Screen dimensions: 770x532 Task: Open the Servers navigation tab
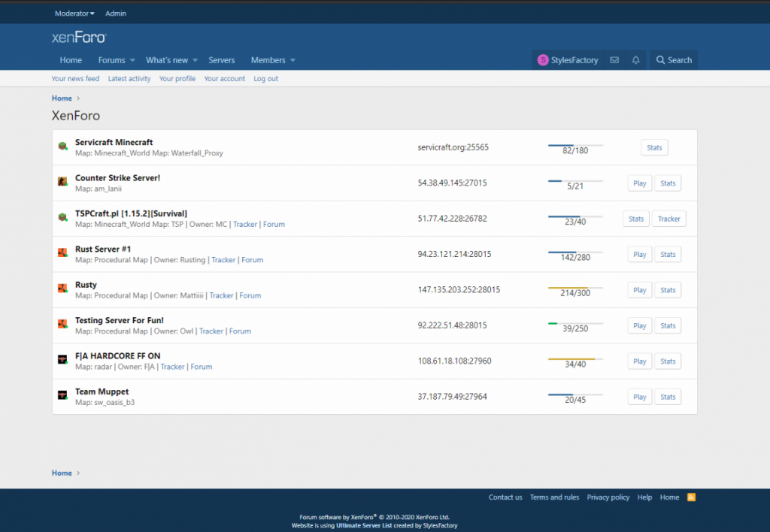222,60
